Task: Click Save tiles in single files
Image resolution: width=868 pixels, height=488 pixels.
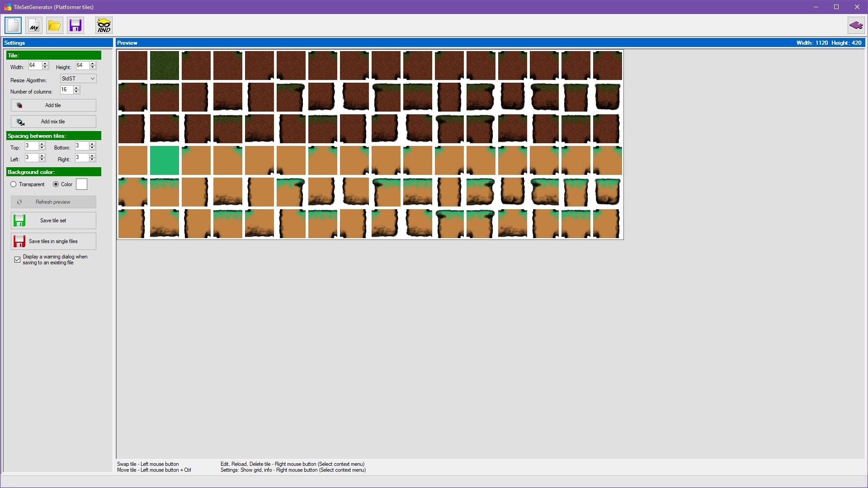Action: click(53, 241)
